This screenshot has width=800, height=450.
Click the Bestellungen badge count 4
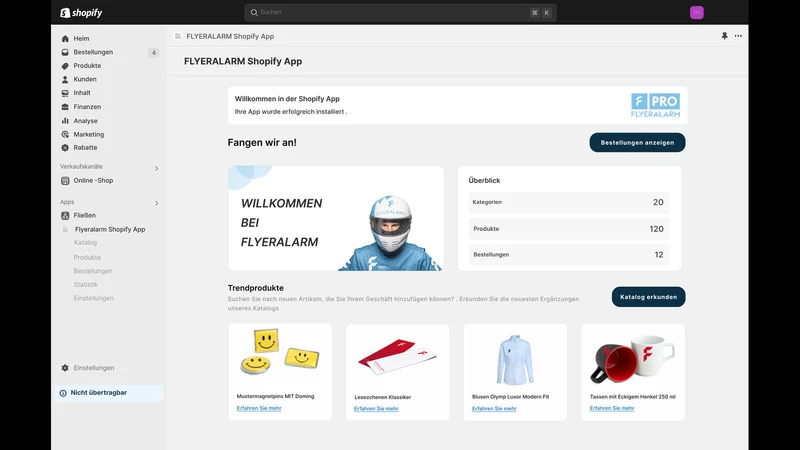tap(154, 53)
